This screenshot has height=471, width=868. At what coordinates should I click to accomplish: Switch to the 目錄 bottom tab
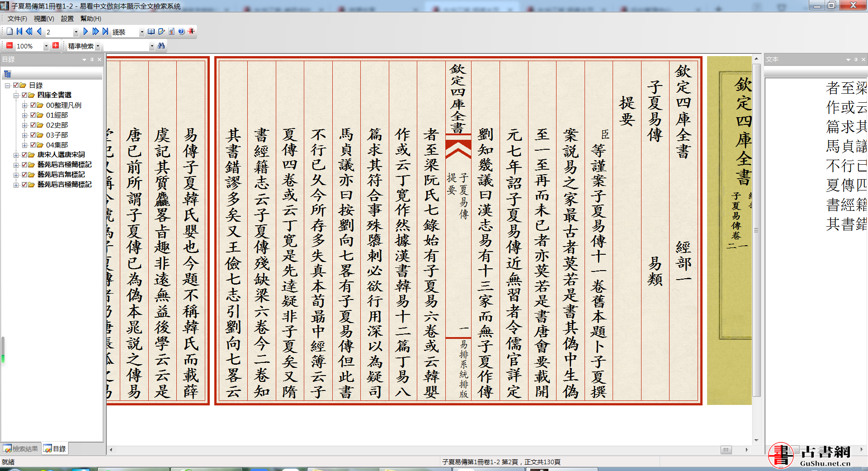point(55,449)
